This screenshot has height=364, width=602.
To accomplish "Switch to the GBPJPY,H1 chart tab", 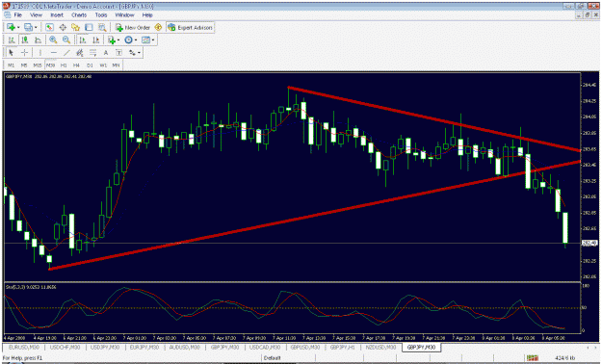I will (x=342, y=347).
